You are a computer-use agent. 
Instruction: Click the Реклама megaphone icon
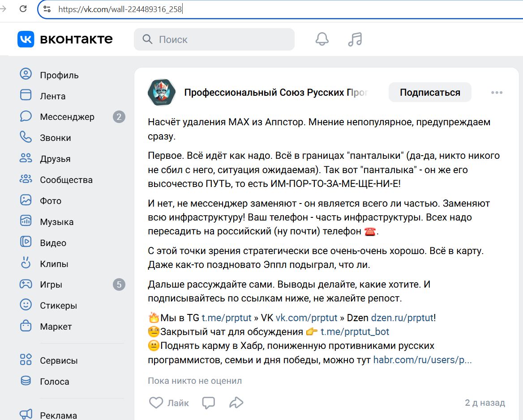tap(26, 414)
